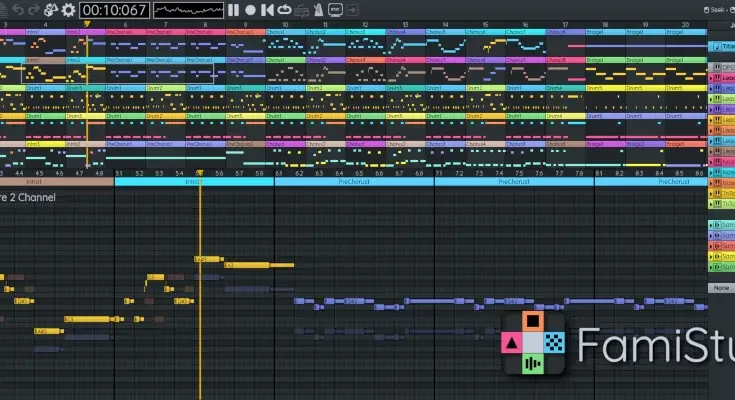Toggle the NTSC/PAL machine icon
The image size is (735, 400).
335,9
